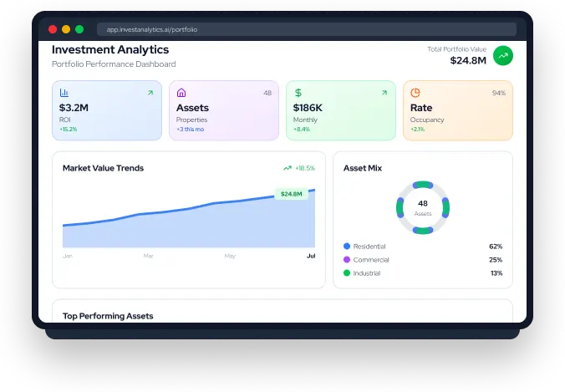The height and width of the screenshot is (392, 565).
Task: Select the $186K Monthly value
Action: [308, 108]
